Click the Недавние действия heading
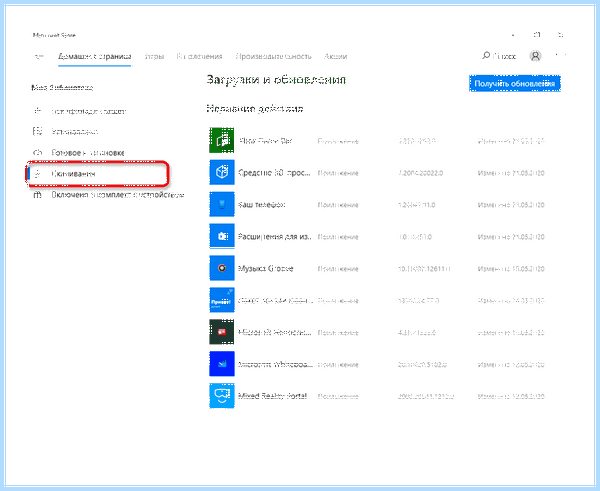This screenshot has width=600, height=491. click(255, 109)
